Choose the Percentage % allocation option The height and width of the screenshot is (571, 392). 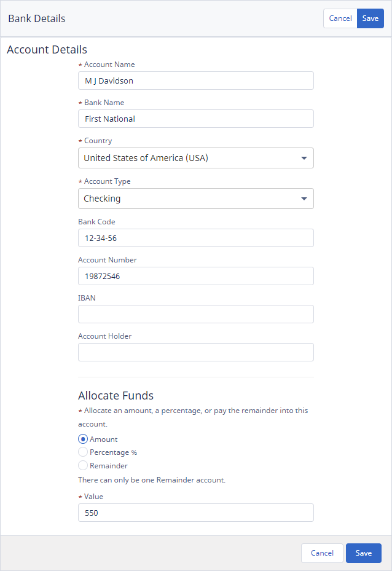click(83, 452)
